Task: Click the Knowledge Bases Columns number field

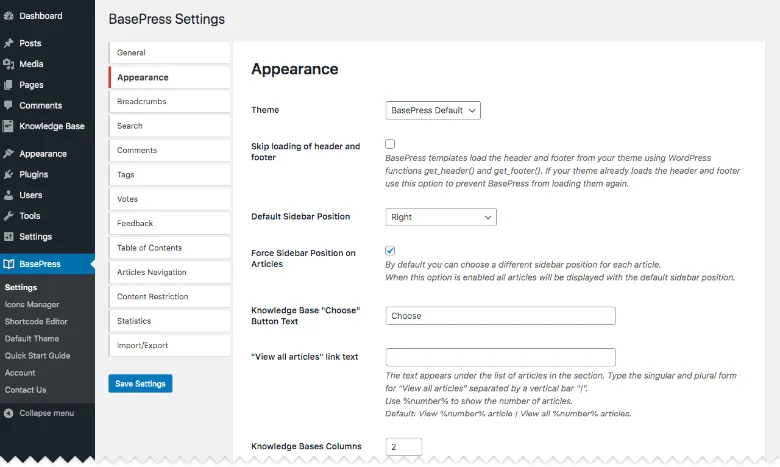Action: tap(403, 447)
